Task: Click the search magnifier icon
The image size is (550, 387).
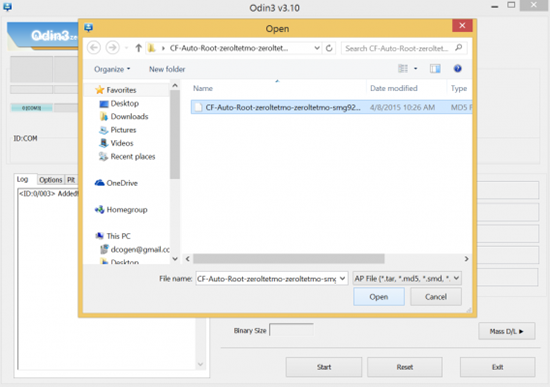Action: point(458,48)
